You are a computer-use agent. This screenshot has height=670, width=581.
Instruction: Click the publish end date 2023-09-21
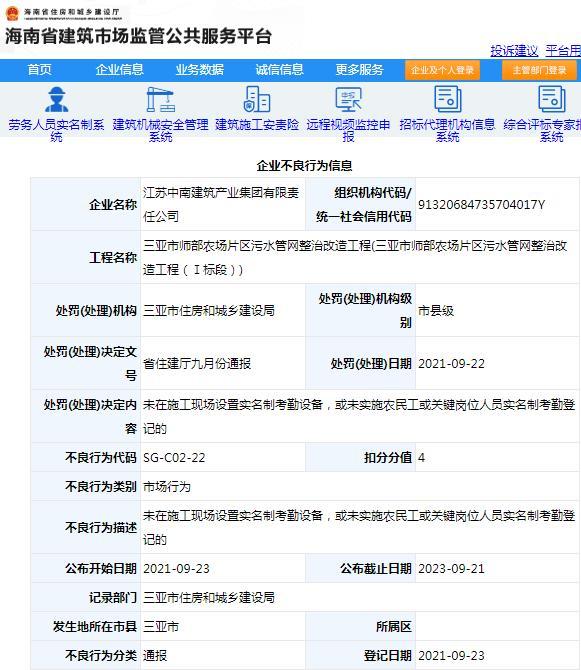[452, 569]
